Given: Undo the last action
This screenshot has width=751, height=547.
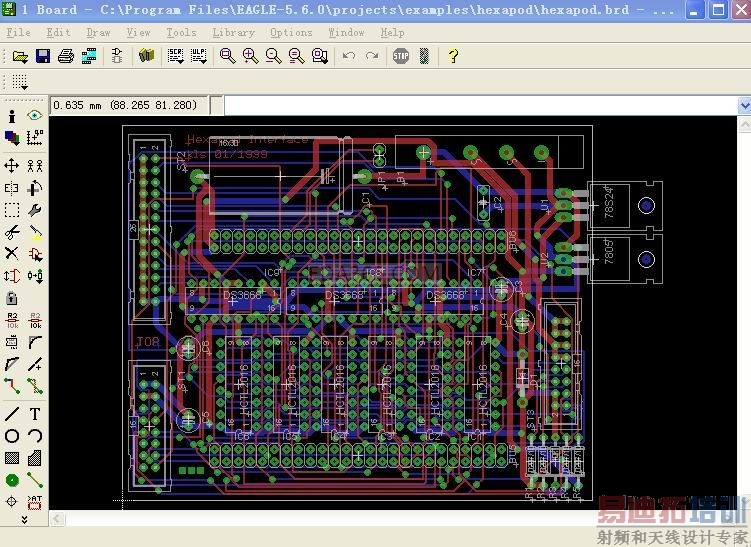Looking at the screenshot, I should [349, 56].
